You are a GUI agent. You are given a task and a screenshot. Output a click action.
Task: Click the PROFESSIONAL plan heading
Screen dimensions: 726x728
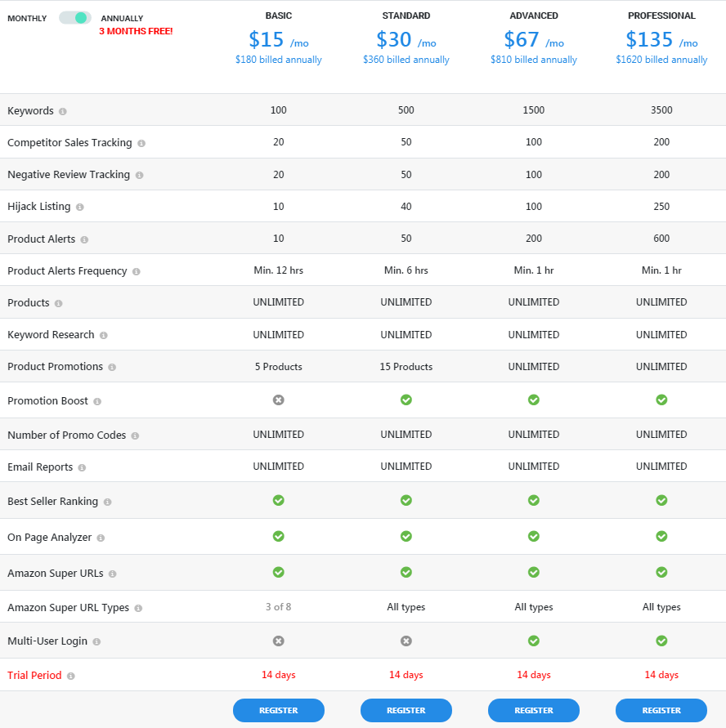pos(661,16)
